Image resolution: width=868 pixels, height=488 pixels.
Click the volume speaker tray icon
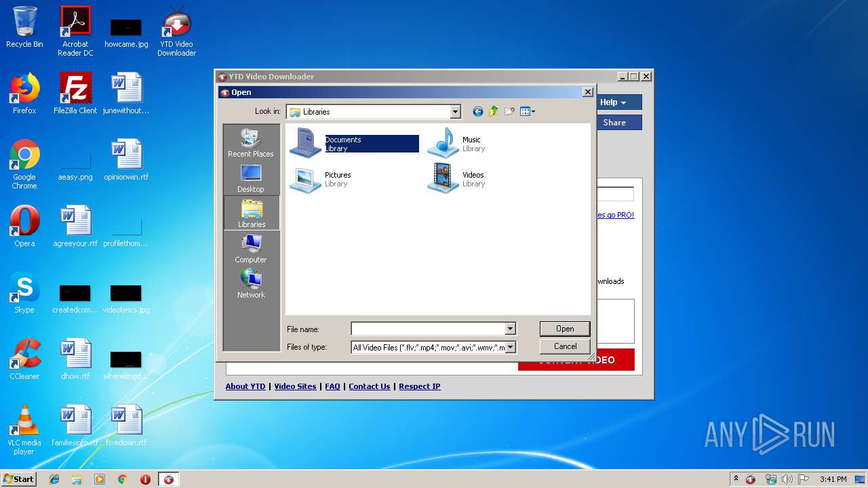click(787, 479)
